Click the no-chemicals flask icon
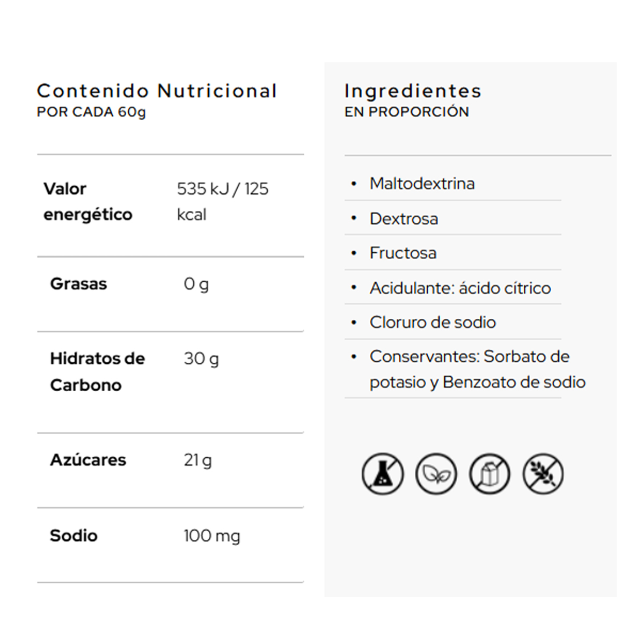Screen dimensions: 644x644 (383, 474)
